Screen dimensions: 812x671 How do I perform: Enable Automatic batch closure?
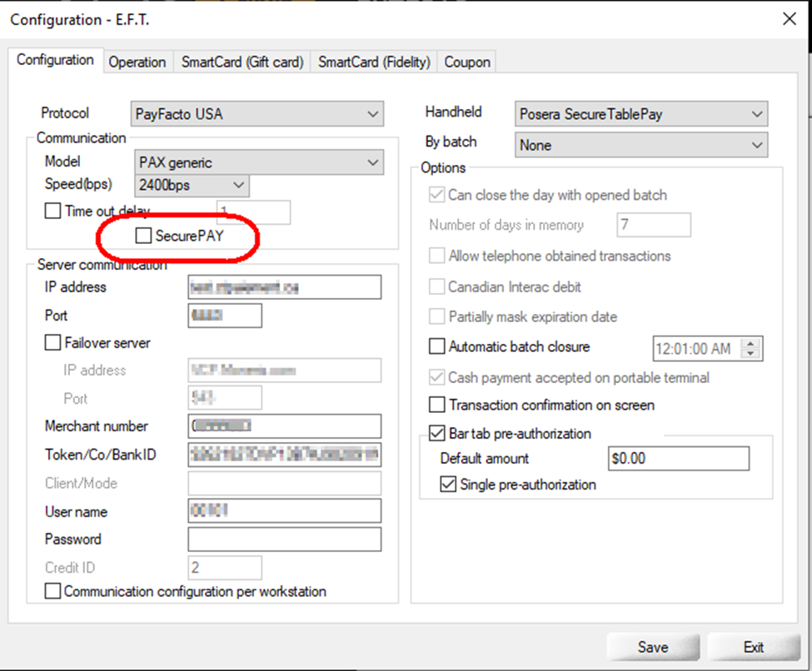(x=437, y=346)
